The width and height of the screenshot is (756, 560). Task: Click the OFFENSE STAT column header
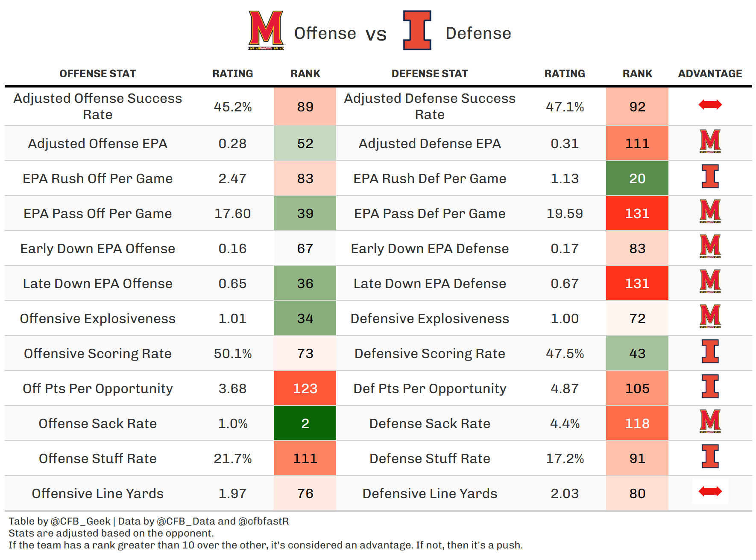point(97,74)
